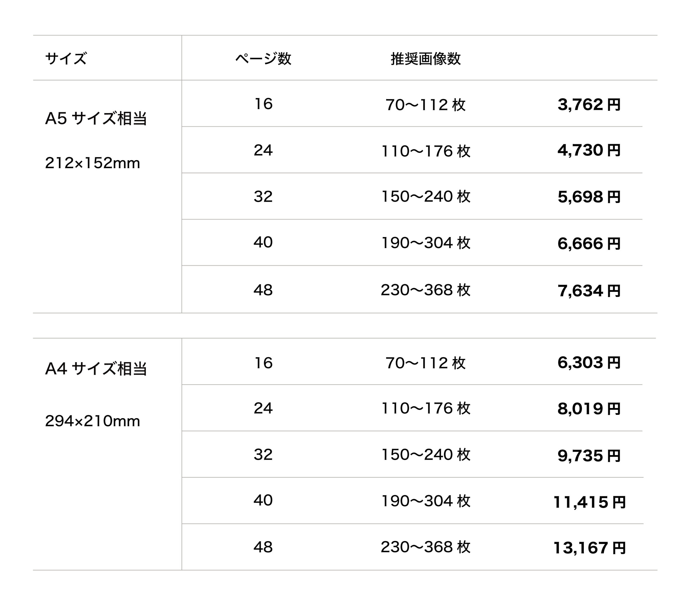Screen dimensions: 700x595
Task: Select 190〜304 枚 in the A4 section
Action: pyautogui.click(x=425, y=501)
